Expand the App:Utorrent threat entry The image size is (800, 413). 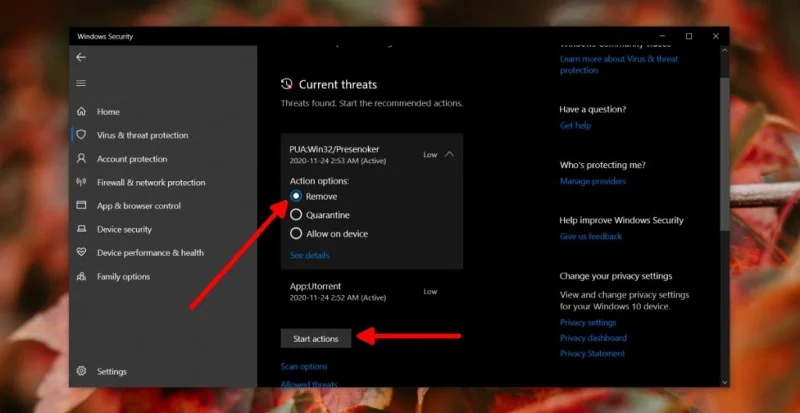(x=372, y=291)
